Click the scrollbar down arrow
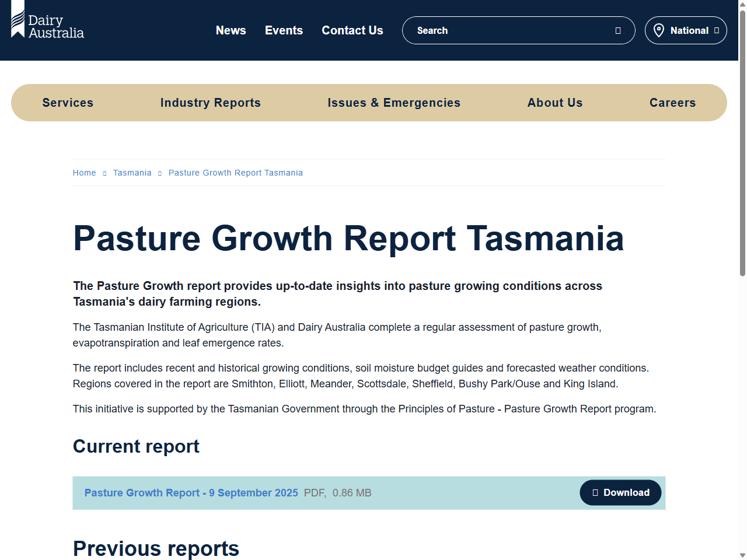Screen dimensions: 747x560 pos(742,555)
